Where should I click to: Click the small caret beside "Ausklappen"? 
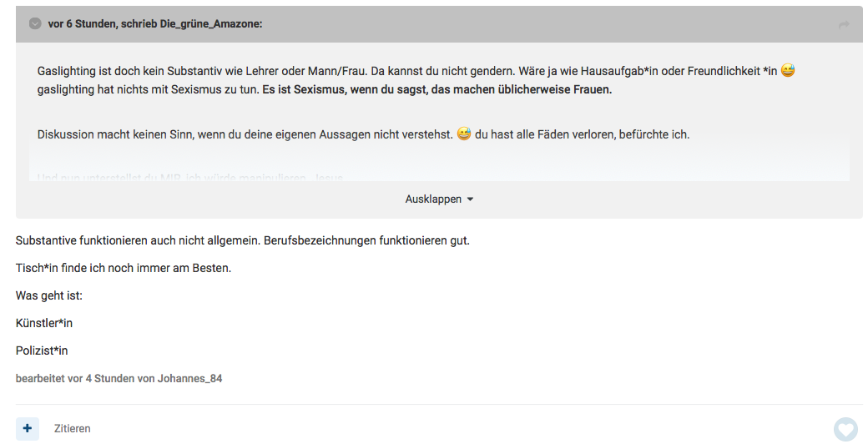click(470, 199)
